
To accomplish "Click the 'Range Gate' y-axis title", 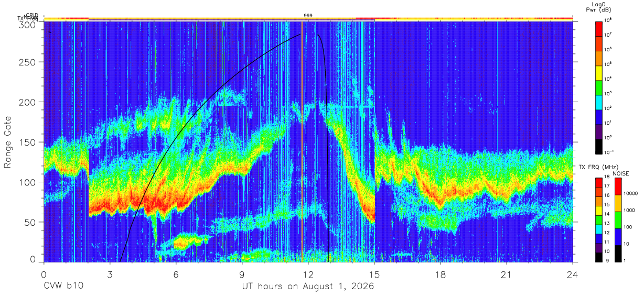I will (x=8, y=142).
